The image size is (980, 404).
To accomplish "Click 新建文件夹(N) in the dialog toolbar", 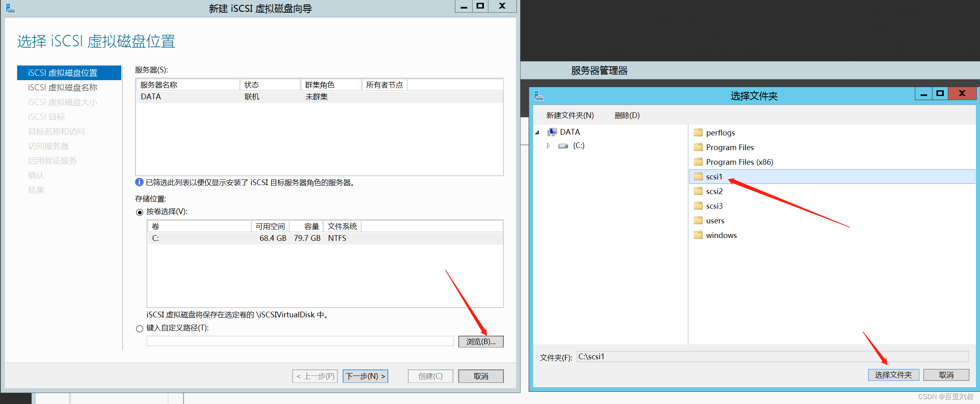I will (x=570, y=116).
